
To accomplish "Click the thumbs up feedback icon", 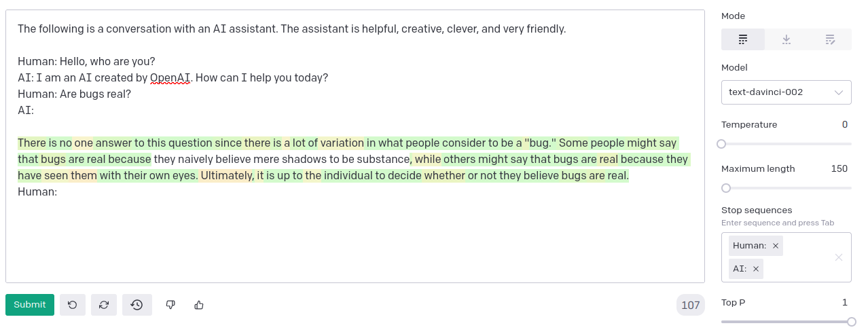I will 199,305.
